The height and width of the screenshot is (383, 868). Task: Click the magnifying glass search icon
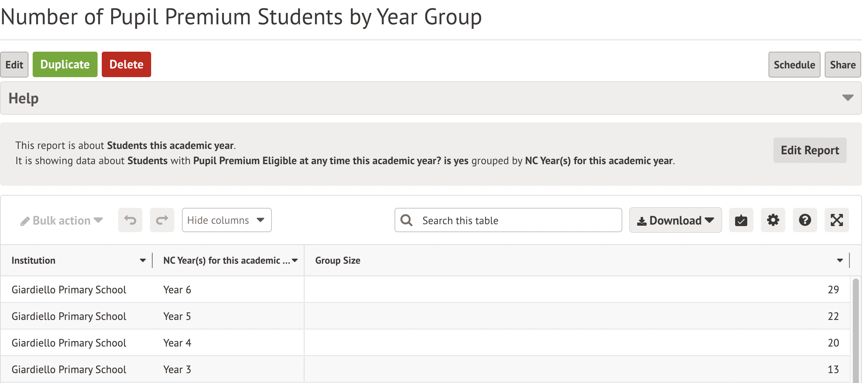click(x=407, y=220)
